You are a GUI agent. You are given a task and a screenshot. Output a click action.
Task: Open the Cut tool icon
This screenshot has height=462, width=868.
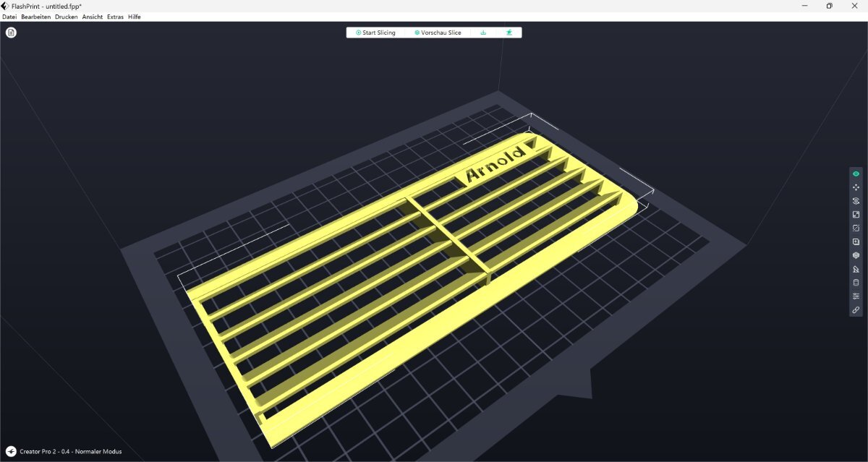coord(856,228)
